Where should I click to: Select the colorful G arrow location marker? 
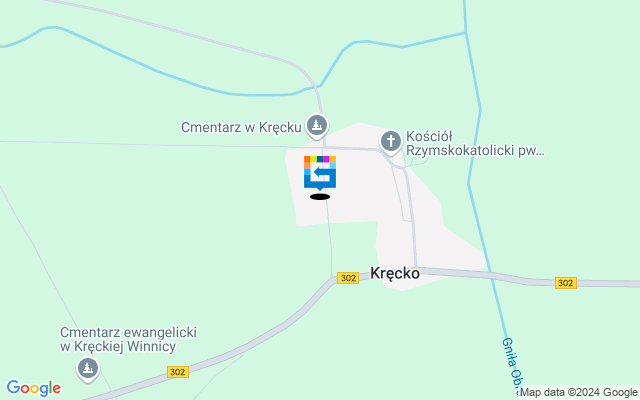tap(320, 173)
